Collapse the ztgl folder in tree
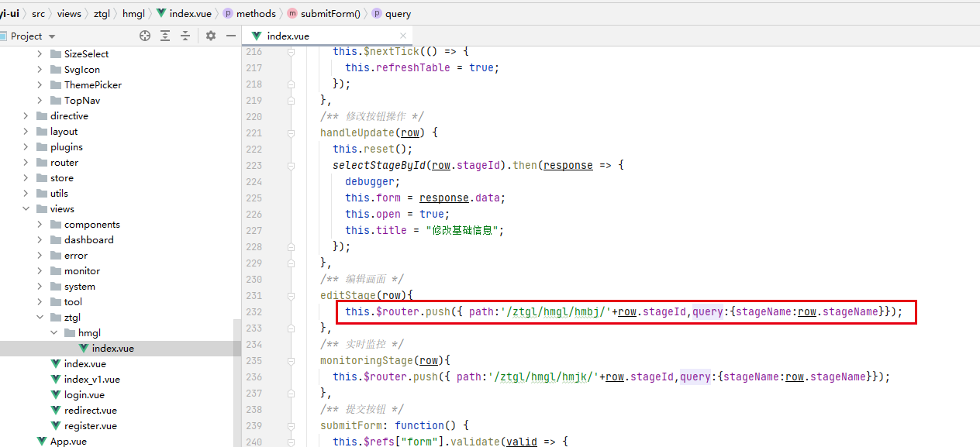Image resolution: width=980 pixels, height=447 pixels. tap(40, 318)
